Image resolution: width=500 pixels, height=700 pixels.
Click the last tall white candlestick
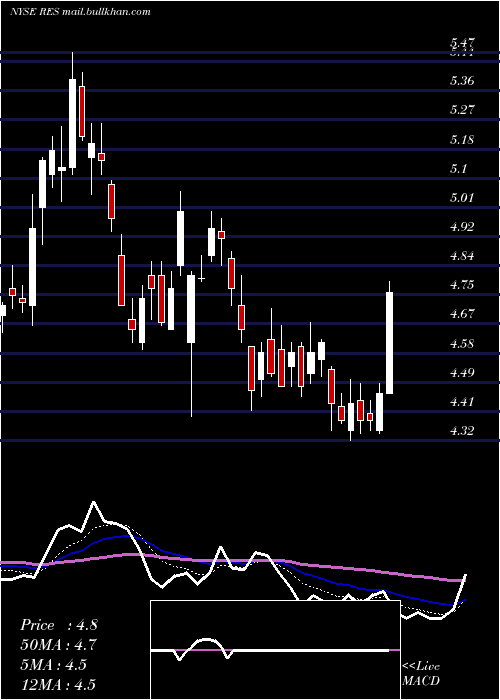389,343
